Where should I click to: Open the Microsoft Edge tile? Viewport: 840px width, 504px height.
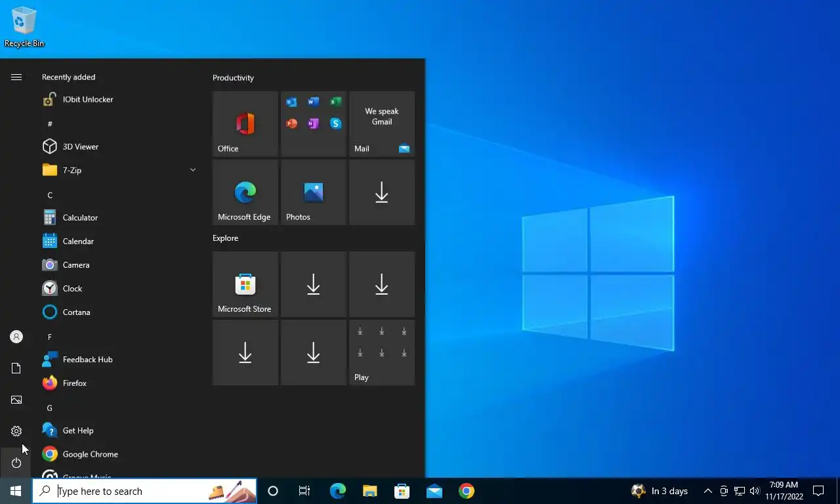point(245,192)
